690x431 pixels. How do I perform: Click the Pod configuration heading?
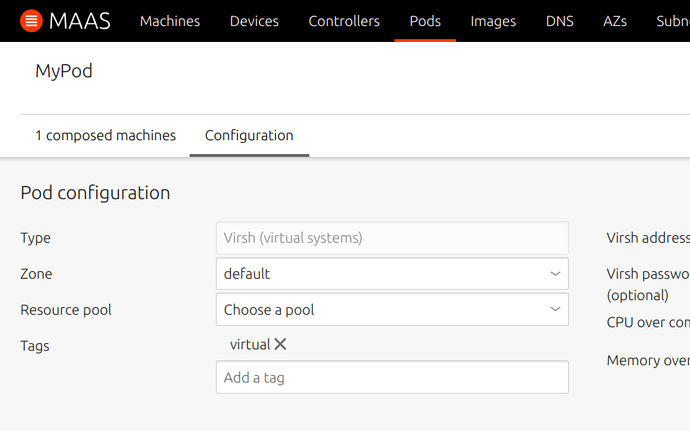tap(95, 193)
